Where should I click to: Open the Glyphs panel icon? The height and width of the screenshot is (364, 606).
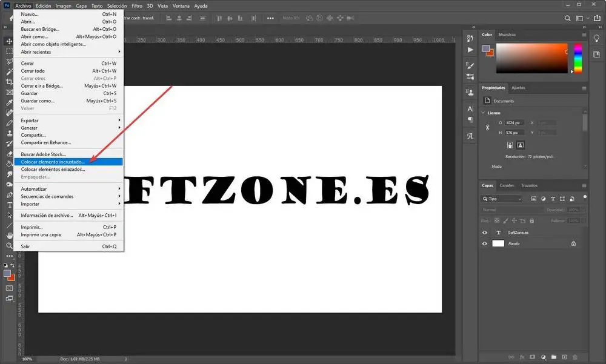(x=470, y=136)
